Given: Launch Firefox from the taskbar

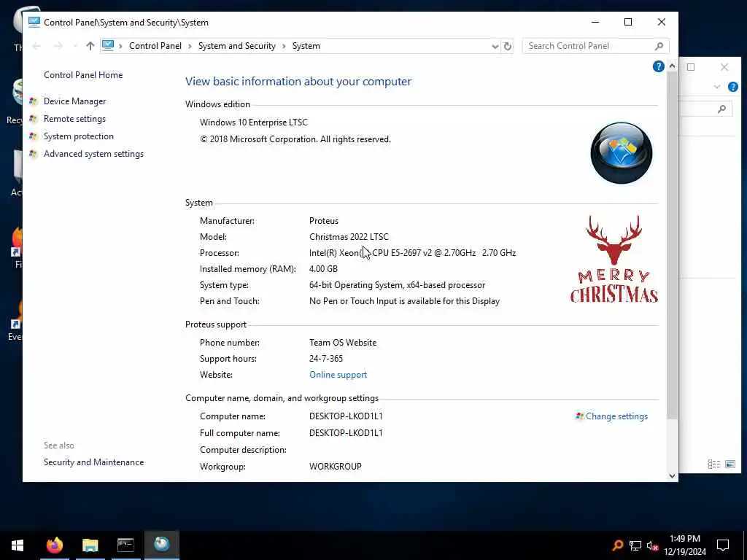Looking at the screenshot, I should (x=54, y=545).
